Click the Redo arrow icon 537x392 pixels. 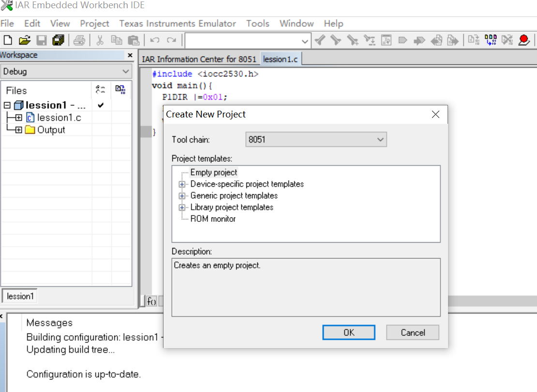[171, 41]
